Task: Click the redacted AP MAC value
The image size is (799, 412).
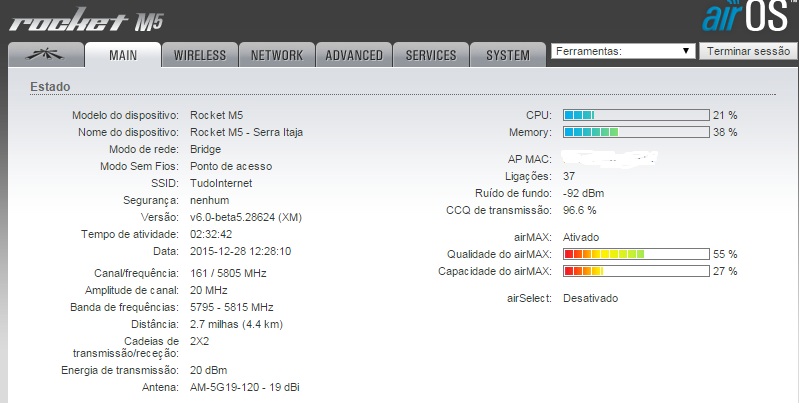Action: pyautogui.click(x=609, y=158)
